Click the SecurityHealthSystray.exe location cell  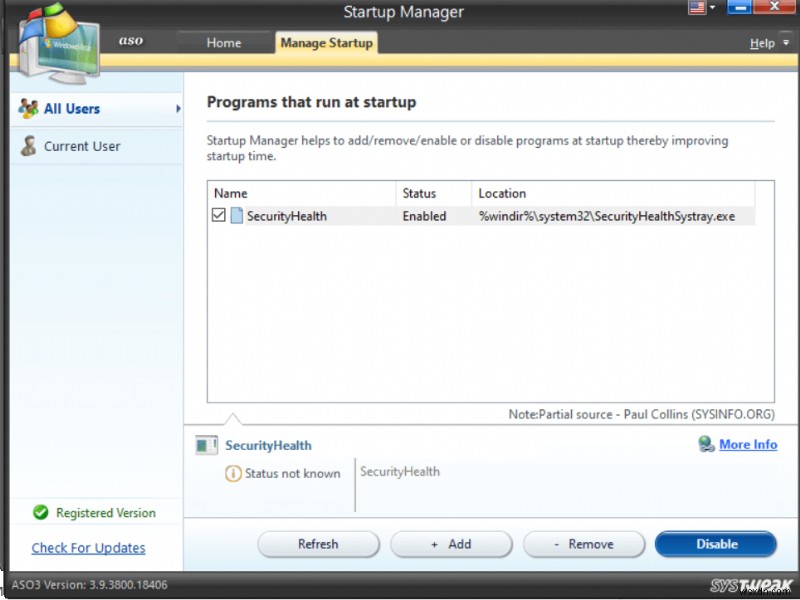coord(607,216)
